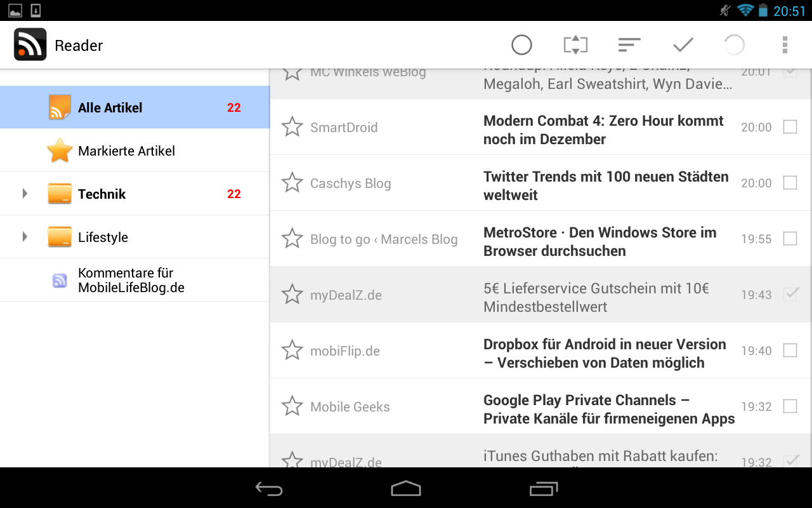Star the SmartDroid article

(x=292, y=126)
